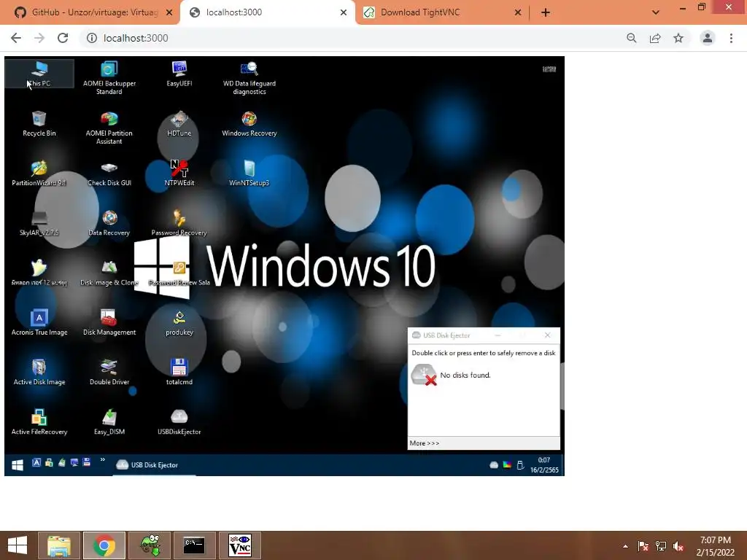Image resolution: width=747 pixels, height=560 pixels.
Task: Click the address bar showing localhost:3000
Action: pos(352,38)
